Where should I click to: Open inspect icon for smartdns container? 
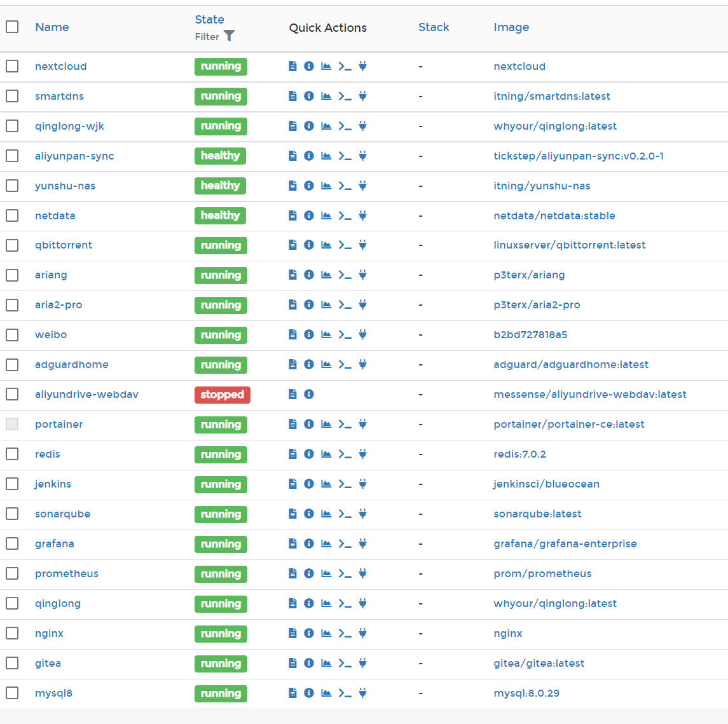(309, 96)
